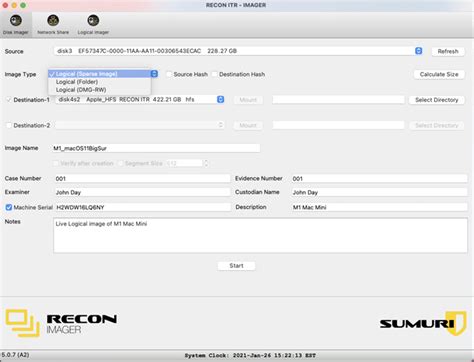Enable the Source Hash checkbox
Image resolution: width=474 pixels, height=362 pixels.
pos(169,74)
